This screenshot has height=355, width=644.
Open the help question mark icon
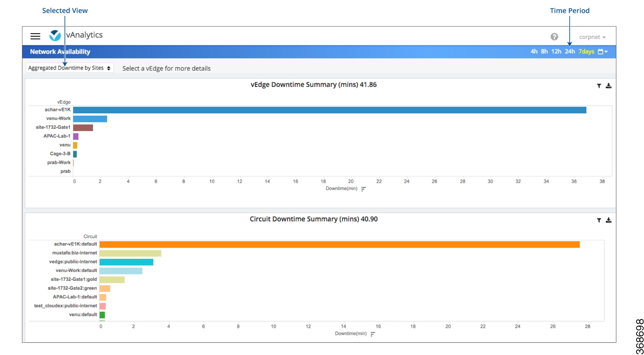pos(554,37)
